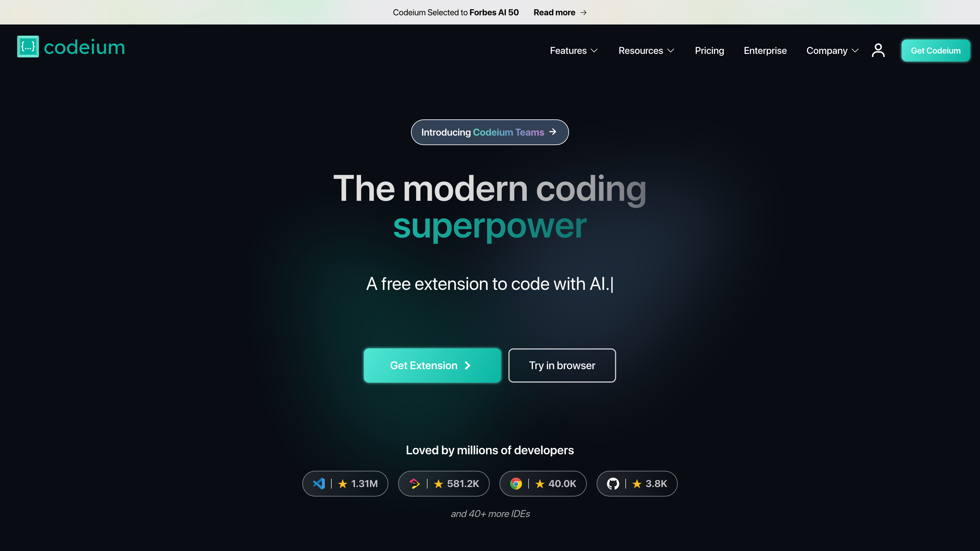Click the 581.2K JetBrains stars badge
980x551 pixels.
(443, 484)
